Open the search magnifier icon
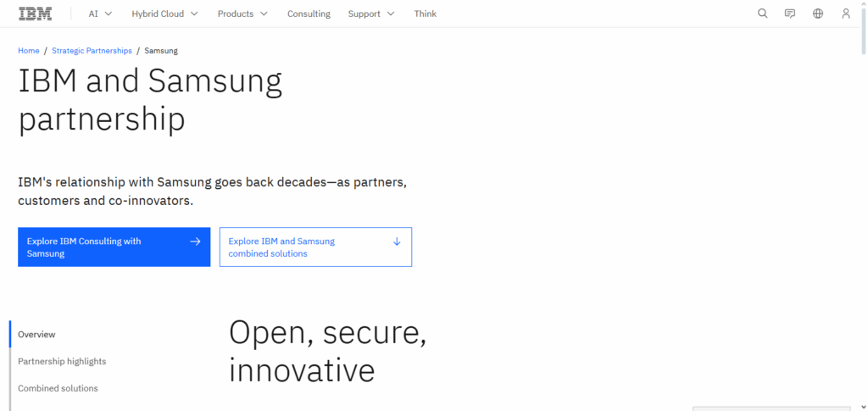 762,14
